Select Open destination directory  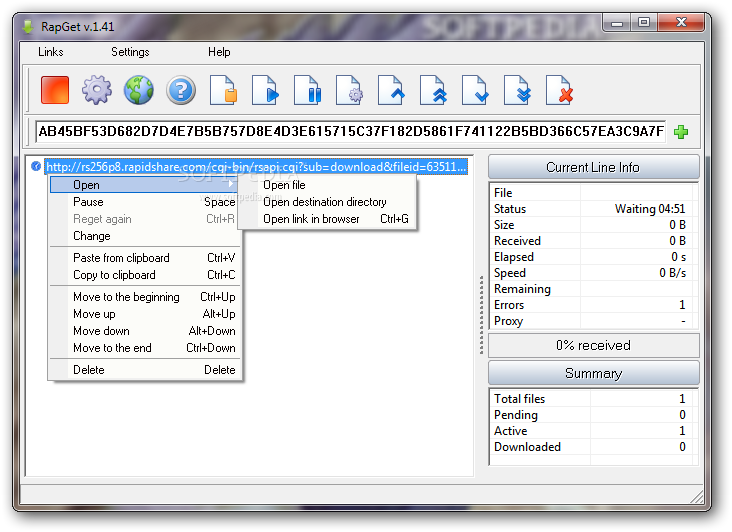coord(327,202)
